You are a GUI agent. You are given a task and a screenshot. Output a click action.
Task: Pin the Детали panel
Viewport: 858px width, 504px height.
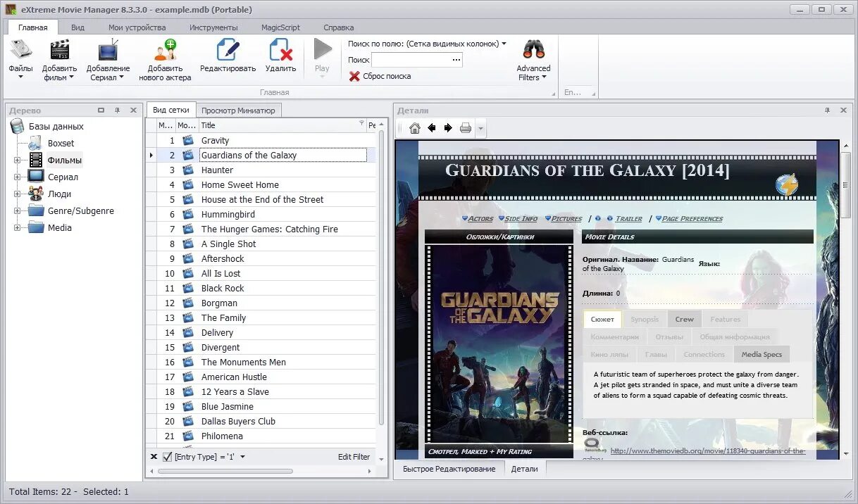coord(827,111)
